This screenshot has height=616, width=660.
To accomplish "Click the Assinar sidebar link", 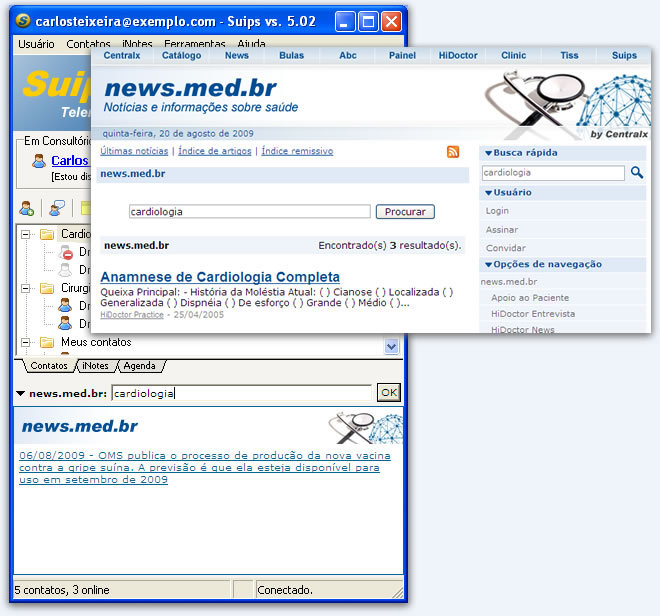I will click(502, 230).
